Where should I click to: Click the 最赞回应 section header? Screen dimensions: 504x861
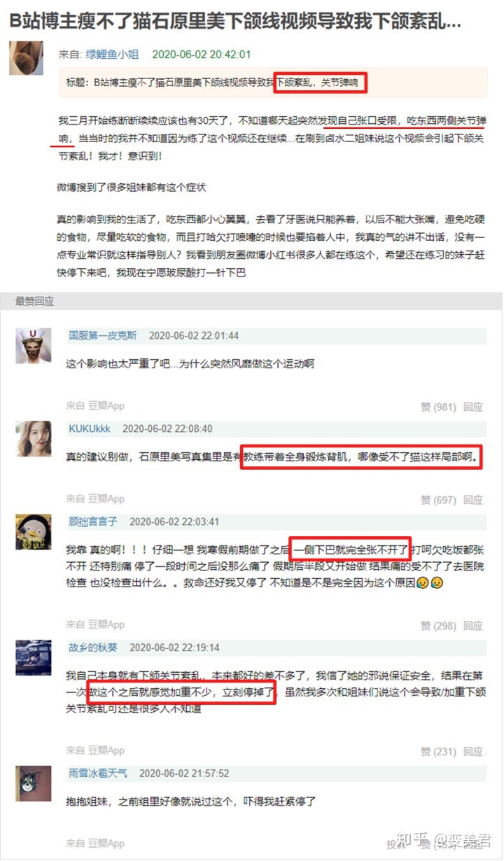click(35, 301)
